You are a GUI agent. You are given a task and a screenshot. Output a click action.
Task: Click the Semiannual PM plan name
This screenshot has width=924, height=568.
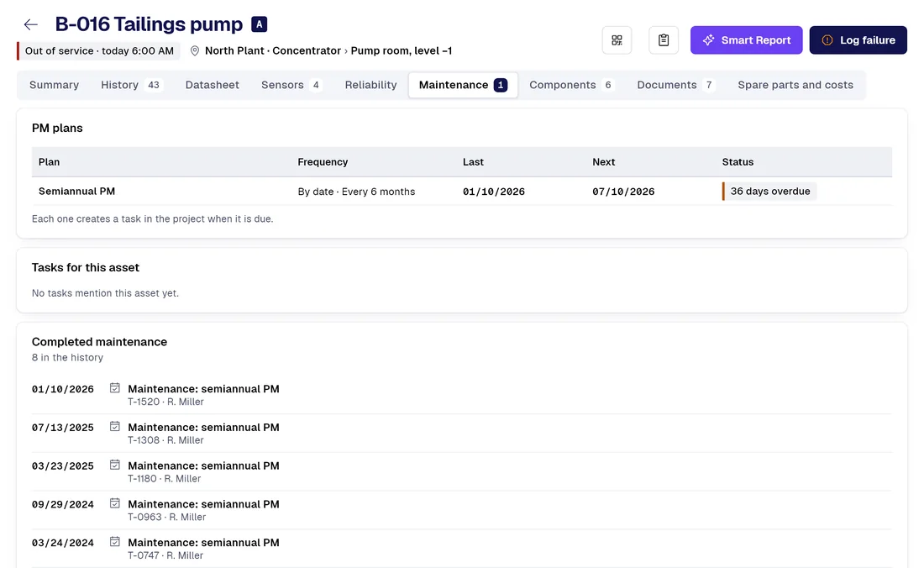[x=76, y=191]
